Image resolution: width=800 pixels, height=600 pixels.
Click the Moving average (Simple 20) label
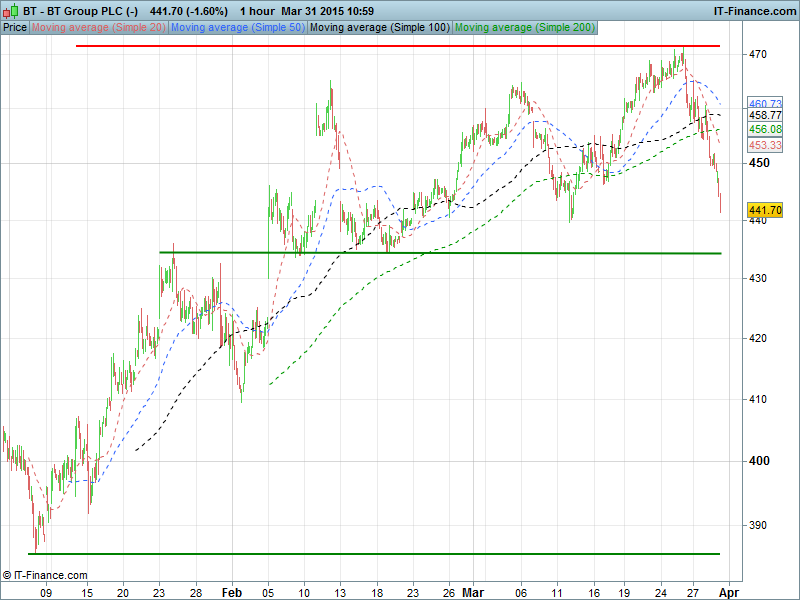(99, 27)
